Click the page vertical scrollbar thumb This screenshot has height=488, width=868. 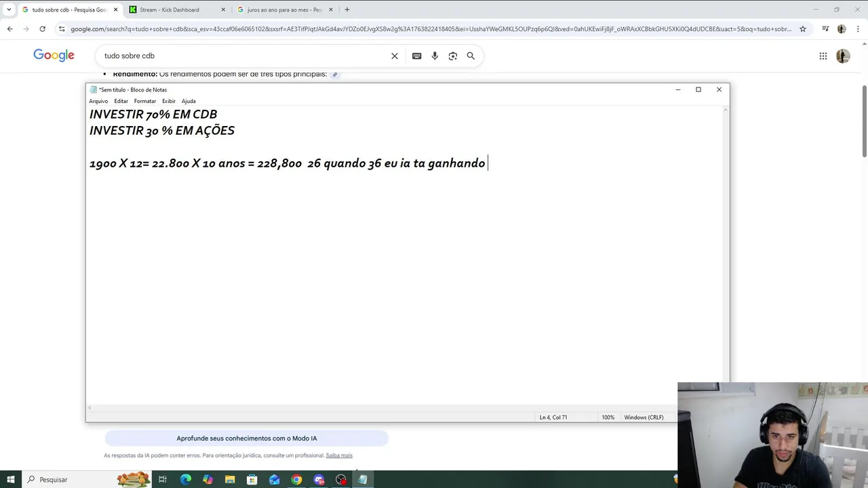click(864, 122)
